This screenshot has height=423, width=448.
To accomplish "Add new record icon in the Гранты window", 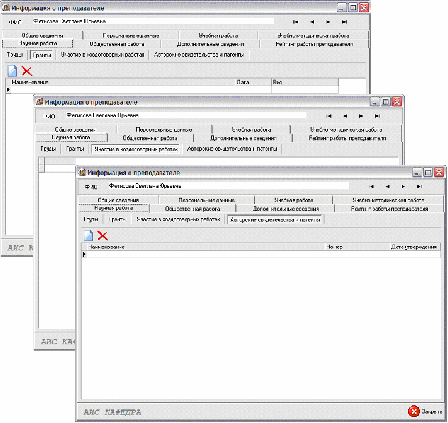I will pos(13,71).
